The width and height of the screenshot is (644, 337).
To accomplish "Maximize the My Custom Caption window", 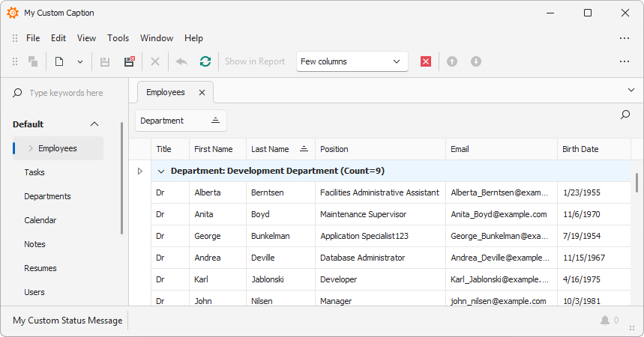I will click(x=588, y=13).
